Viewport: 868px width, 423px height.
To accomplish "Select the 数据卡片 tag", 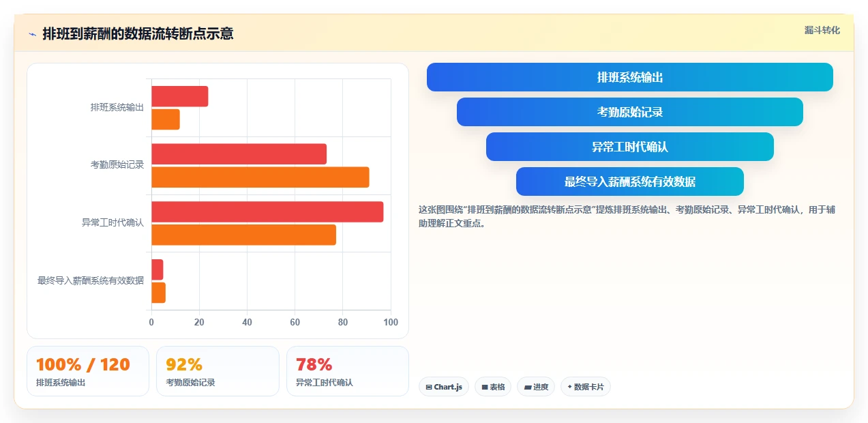I will click(x=586, y=387).
